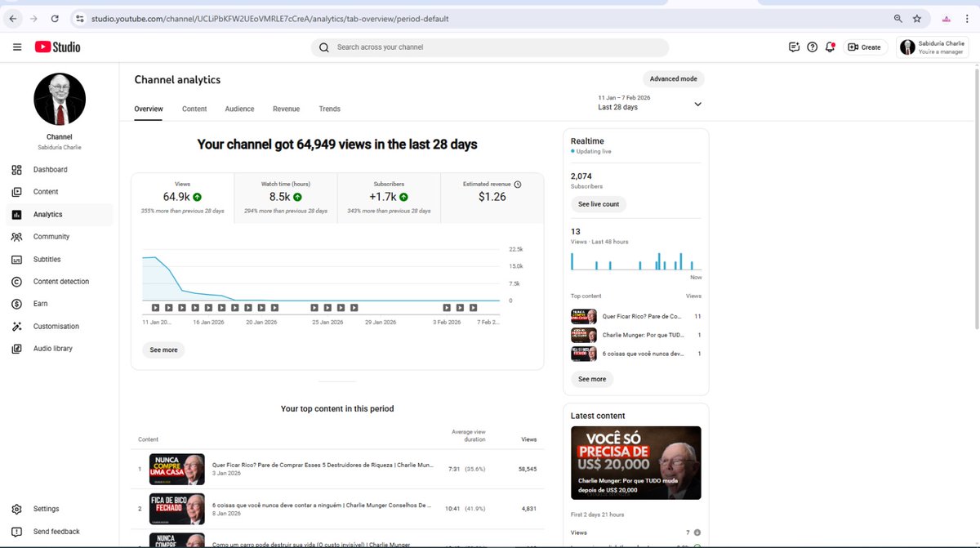Click the Advanced mode button
This screenshot has height=548, width=980.
(674, 79)
